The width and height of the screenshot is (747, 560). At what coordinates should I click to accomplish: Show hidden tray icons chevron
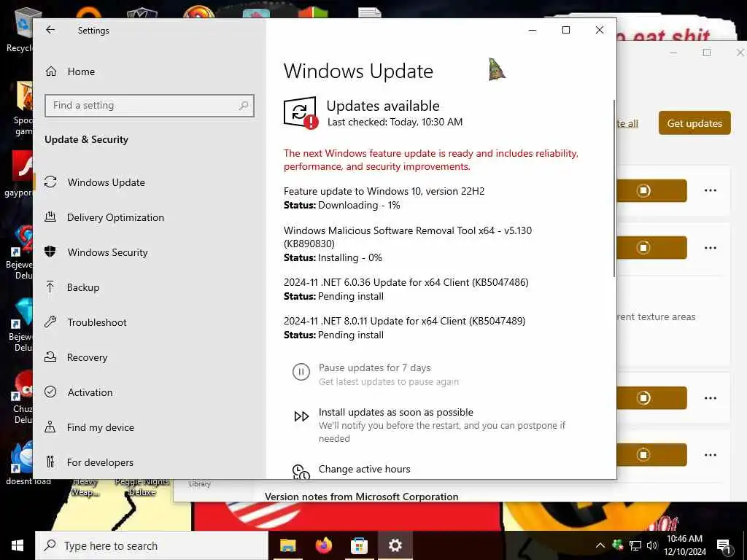[x=600, y=545]
